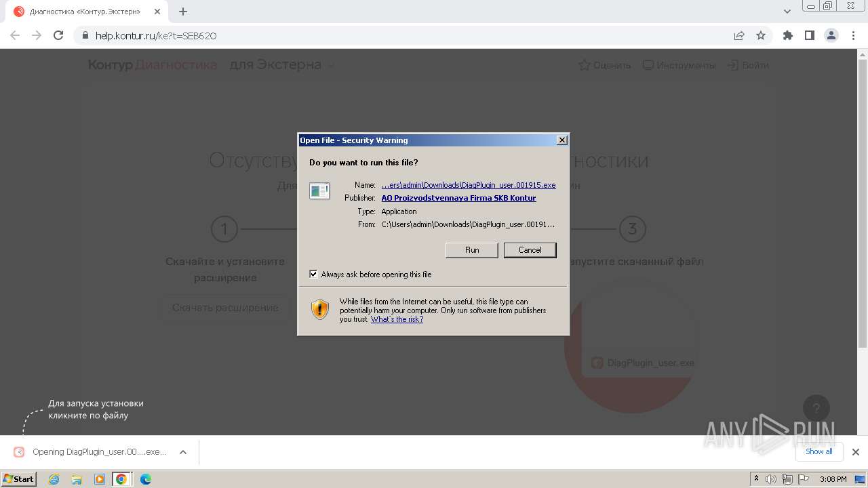Click Контур Диагностика logo
The height and width of the screenshot is (488, 868).
tap(153, 65)
